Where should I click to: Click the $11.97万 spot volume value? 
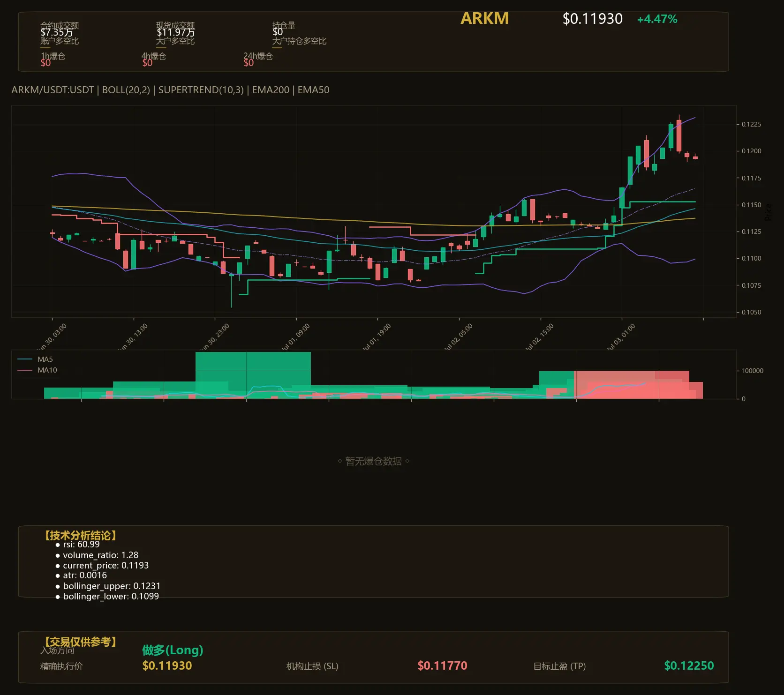[175, 32]
